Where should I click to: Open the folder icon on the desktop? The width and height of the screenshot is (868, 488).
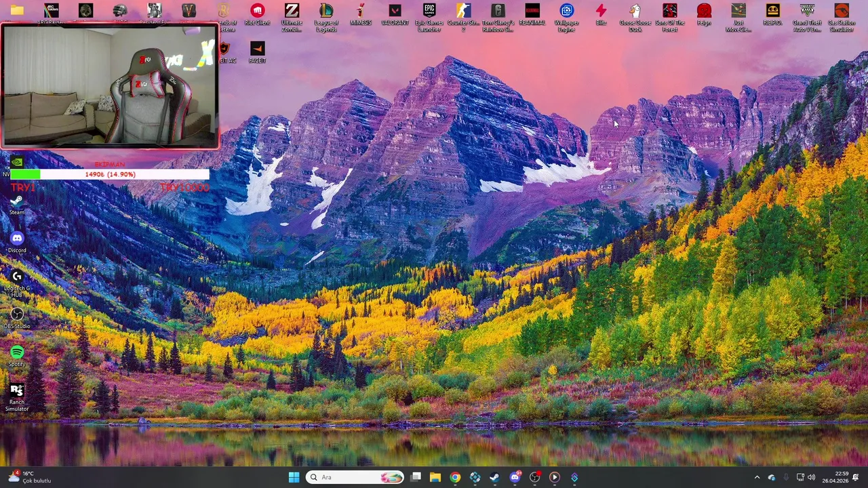coord(17,11)
